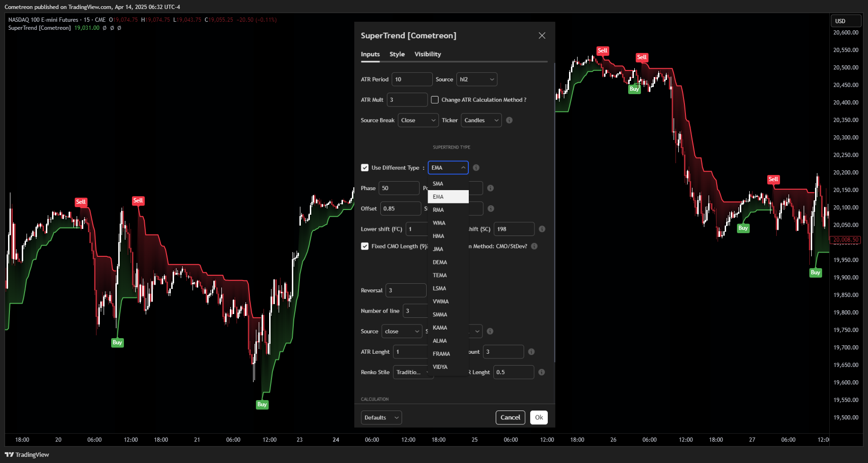
Task: Select SMMA from the type list
Action: tap(448, 314)
